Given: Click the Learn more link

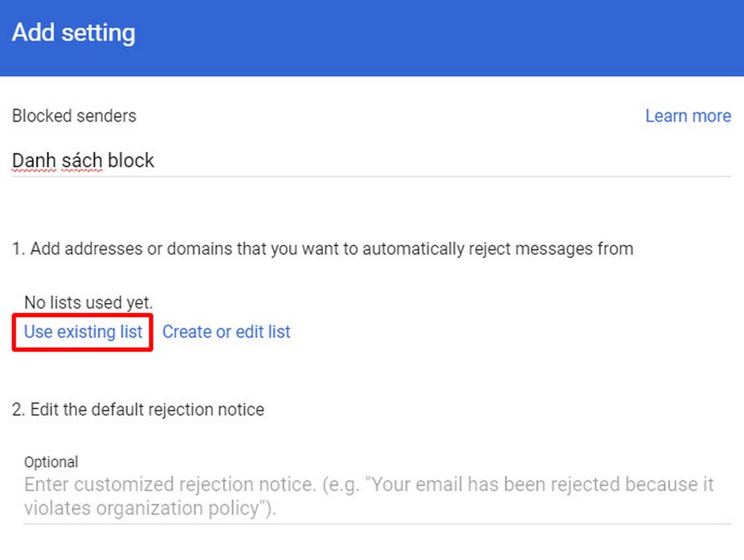Looking at the screenshot, I should [x=687, y=116].
